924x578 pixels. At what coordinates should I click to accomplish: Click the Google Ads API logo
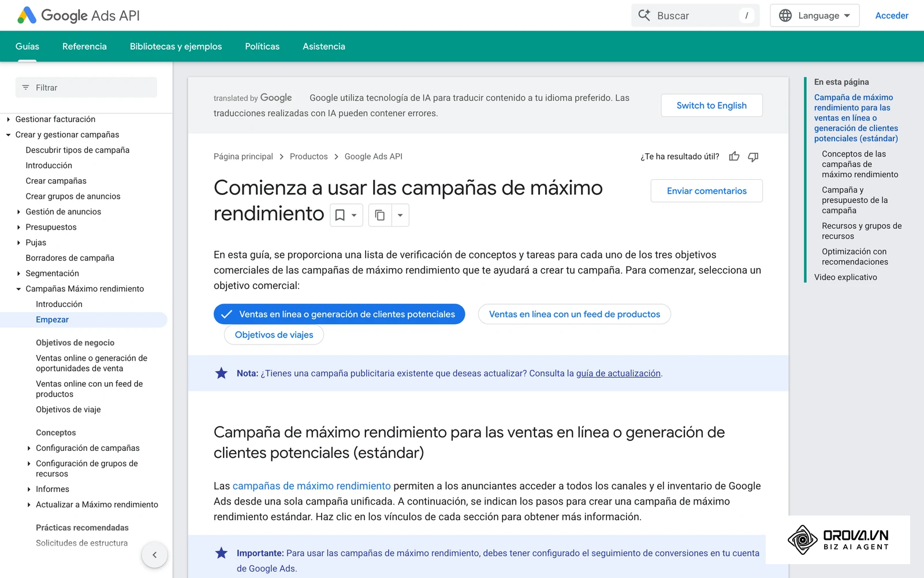(79, 16)
